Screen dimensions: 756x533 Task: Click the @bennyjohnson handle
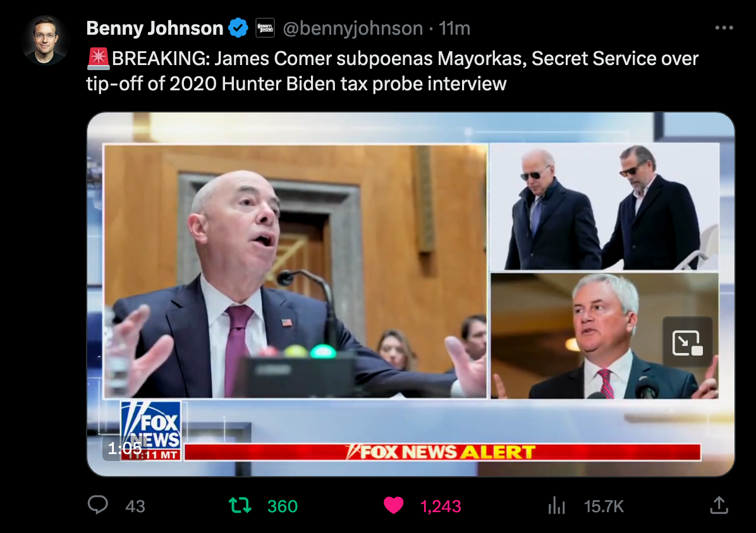(353, 28)
